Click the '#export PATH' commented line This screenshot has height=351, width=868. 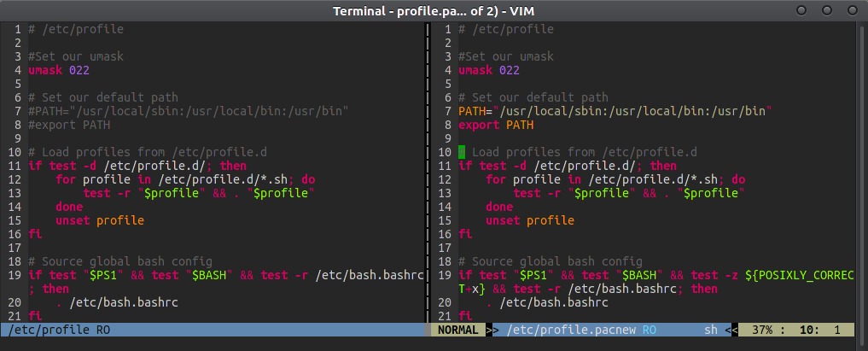point(69,126)
